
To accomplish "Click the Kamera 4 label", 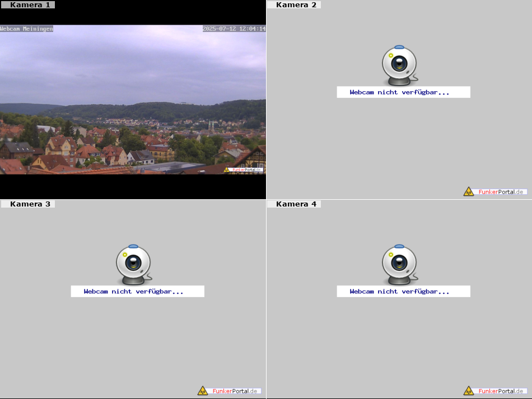I will 294,204.
